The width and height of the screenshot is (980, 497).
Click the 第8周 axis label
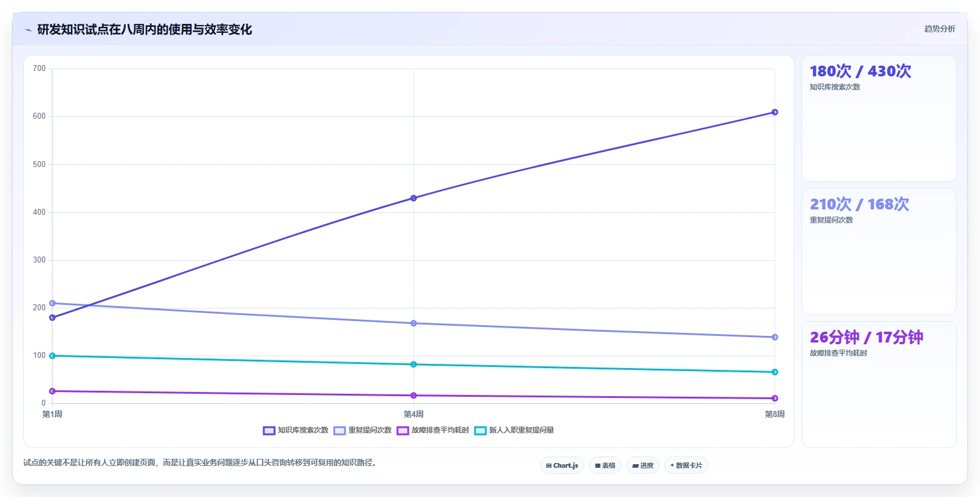[775, 414]
